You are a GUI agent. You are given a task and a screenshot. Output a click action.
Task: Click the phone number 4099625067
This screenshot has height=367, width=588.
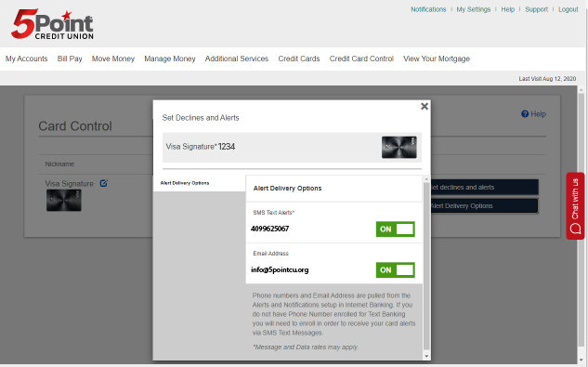tap(269, 229)
